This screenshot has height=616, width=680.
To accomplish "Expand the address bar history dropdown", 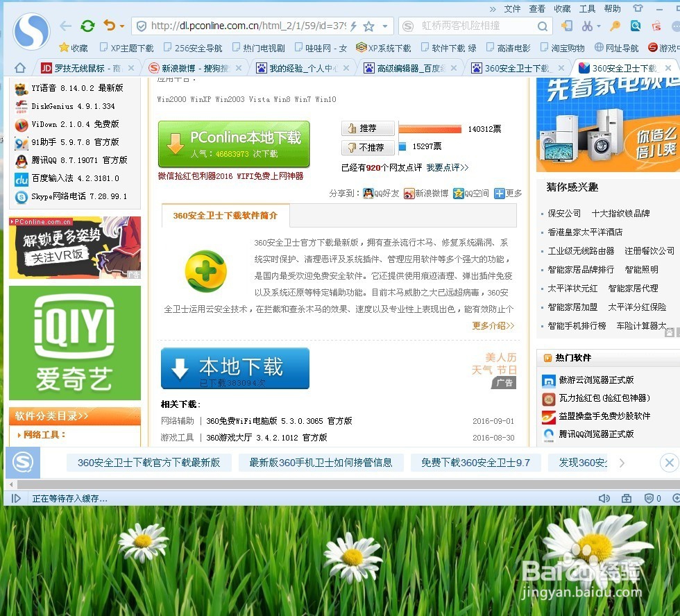I will coord(385,26).
